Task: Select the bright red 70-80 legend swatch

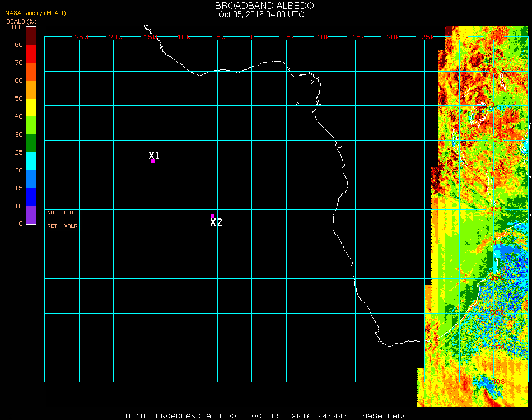Action: pos(31,54)
